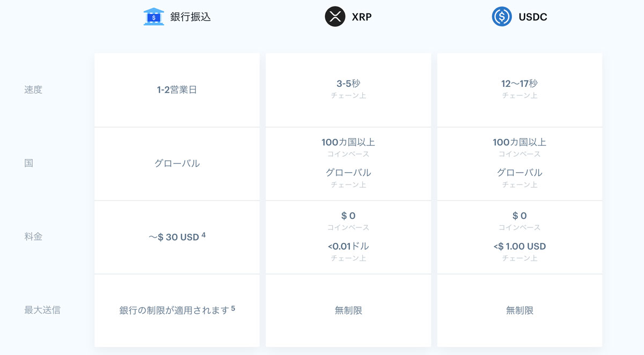Click the 1-2営業日 speed cell
This screenshot has width=644, height=355.
click(x=177, y=90)
